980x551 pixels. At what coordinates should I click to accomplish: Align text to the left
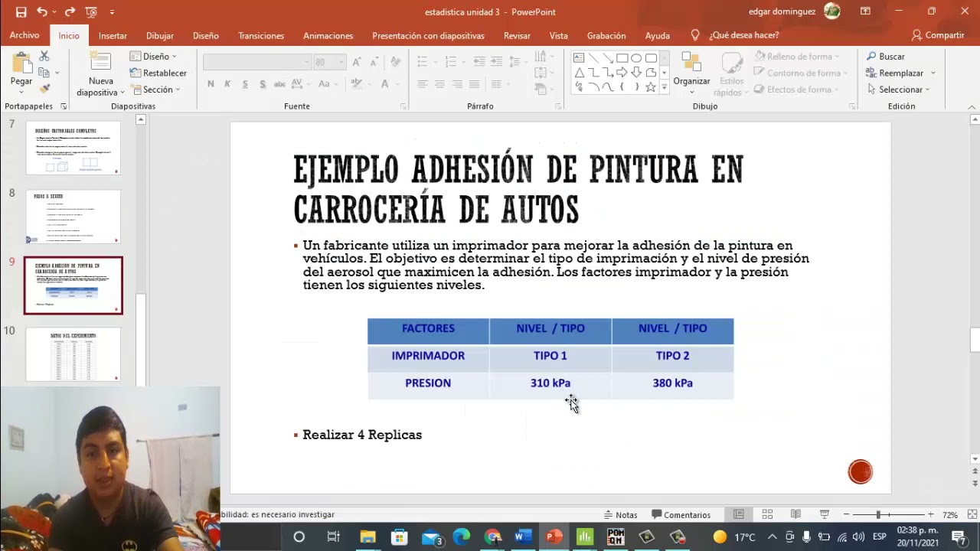[x=422, y=84]
